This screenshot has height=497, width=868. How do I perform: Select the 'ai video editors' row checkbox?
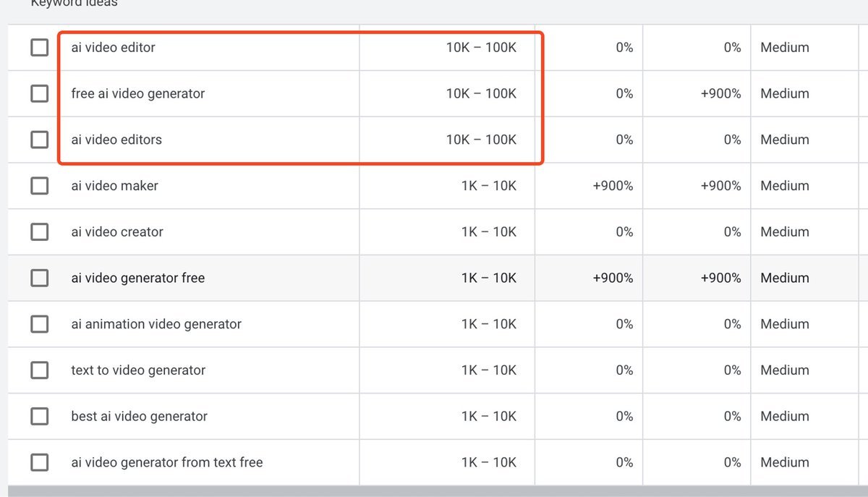click(x=40, y=140)
